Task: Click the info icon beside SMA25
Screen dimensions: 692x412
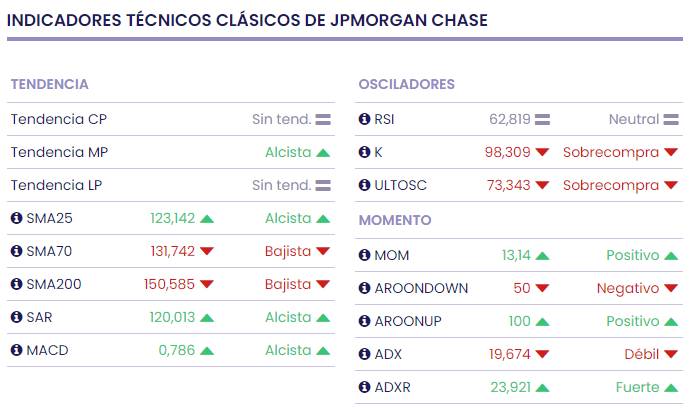Action: click(x=16, y=218)
